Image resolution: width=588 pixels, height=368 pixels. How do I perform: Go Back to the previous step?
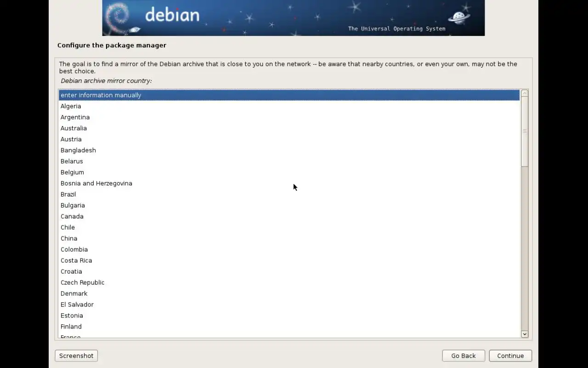[464, 356]
